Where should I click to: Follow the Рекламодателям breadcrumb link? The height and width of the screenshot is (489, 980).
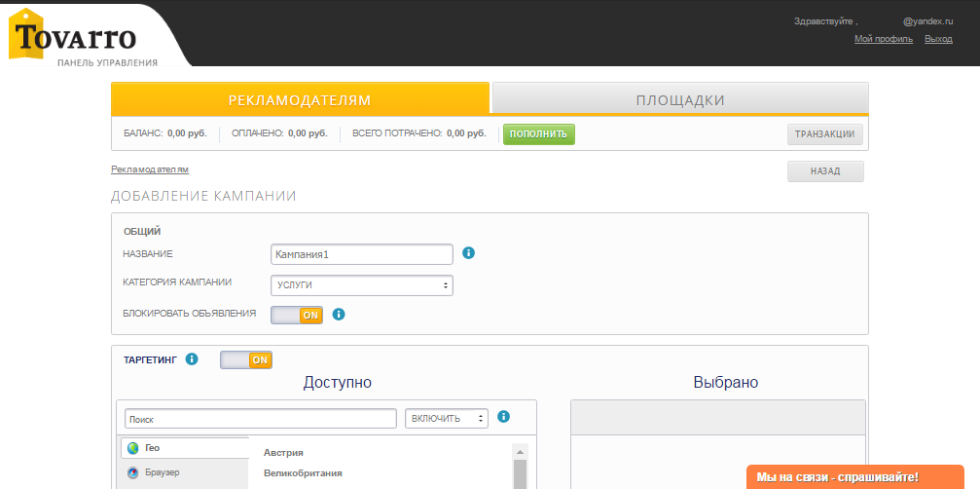[x=150, y=169]
